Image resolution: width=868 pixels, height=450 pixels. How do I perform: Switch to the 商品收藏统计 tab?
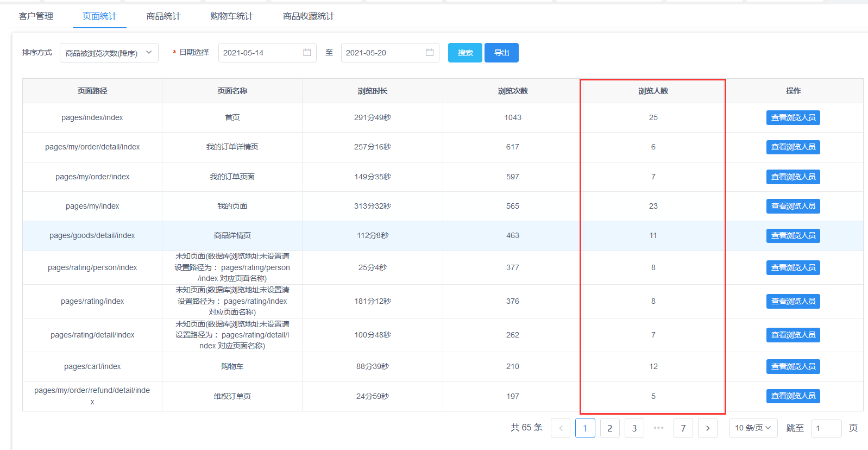[309, 16]
